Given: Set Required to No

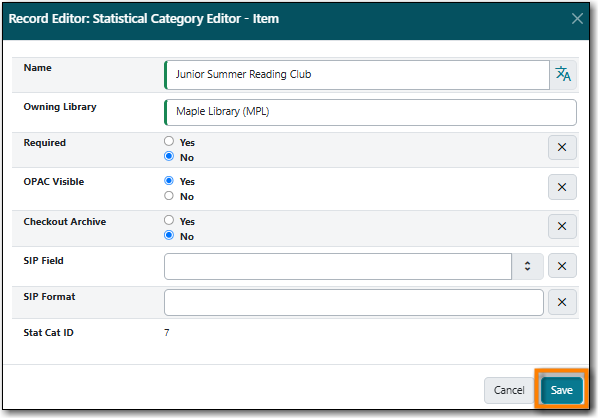Looking at the screenshot, I should [x=169, y=156].
